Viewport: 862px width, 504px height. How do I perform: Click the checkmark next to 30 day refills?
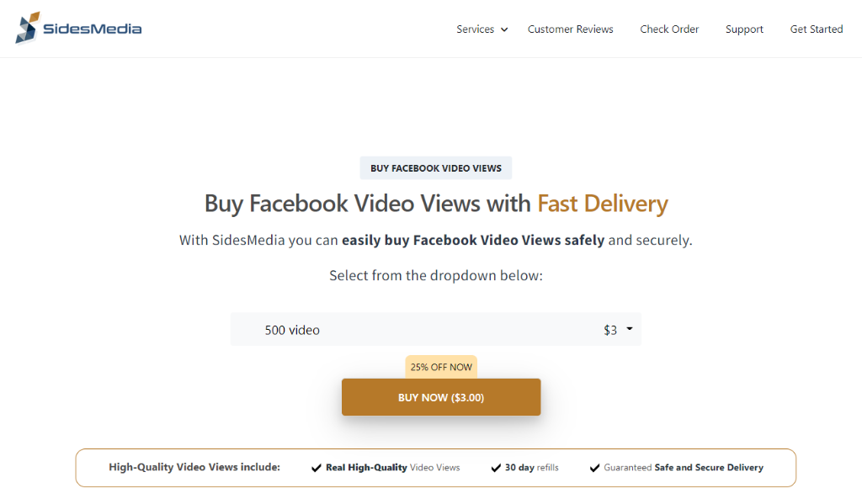click(x=496, y=468)
